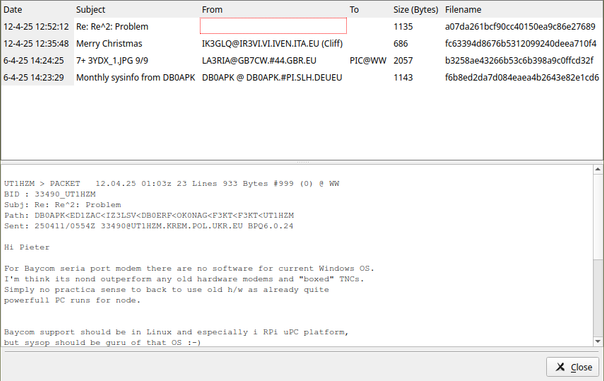Click the 'Subj: Re: Re^2: Problem' header line

click(62, 205)
